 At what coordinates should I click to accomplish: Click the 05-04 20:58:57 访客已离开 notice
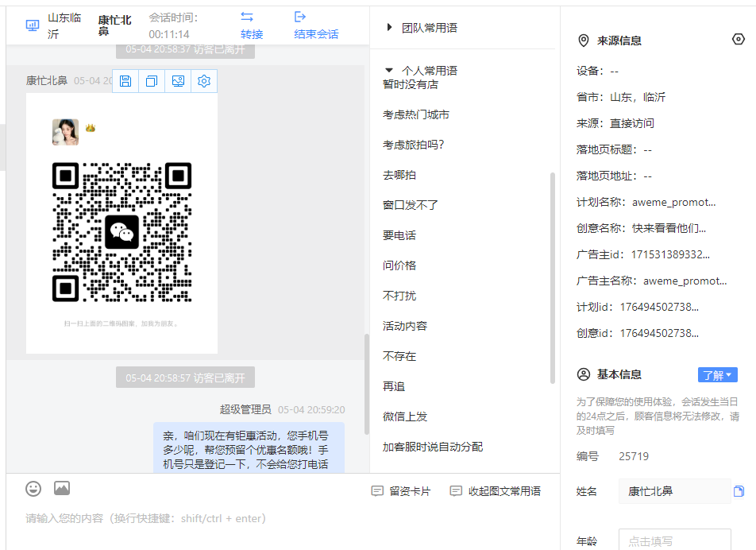point(185,378)
